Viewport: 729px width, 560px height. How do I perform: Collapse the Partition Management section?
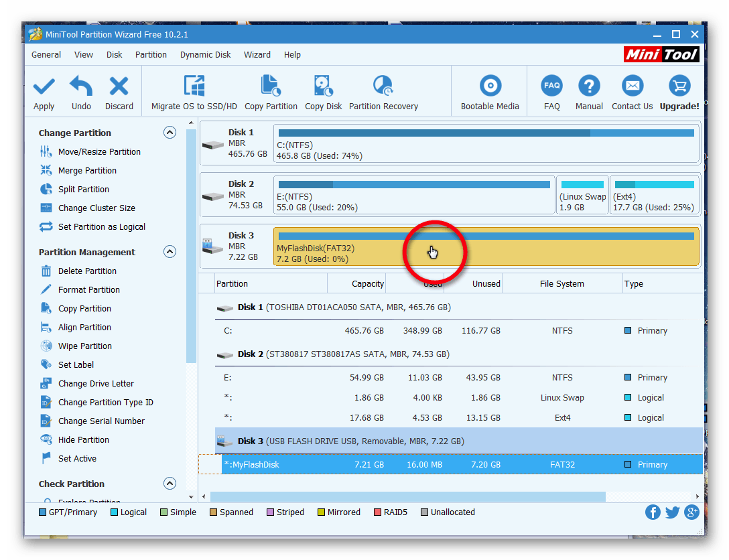(x=170, y=252)
